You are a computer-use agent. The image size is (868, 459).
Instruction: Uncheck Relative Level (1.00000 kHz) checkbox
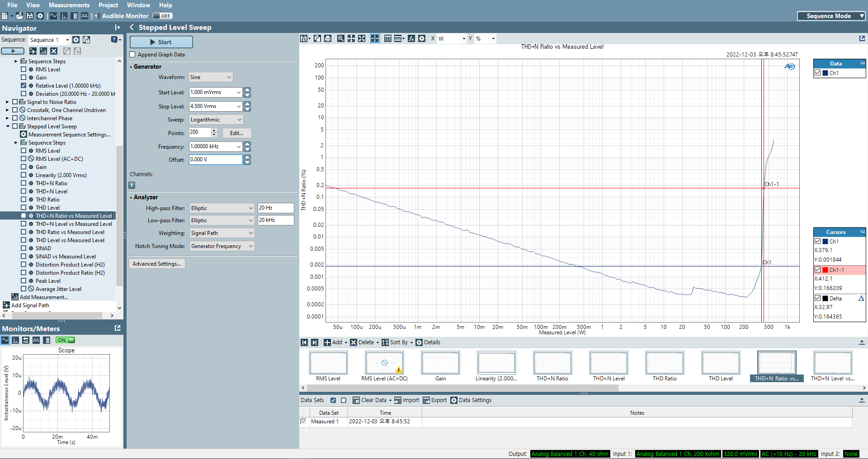coord(24,85)
